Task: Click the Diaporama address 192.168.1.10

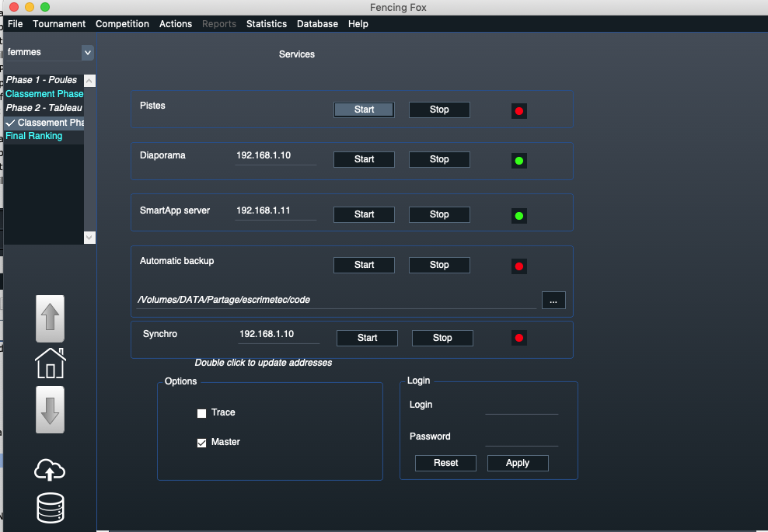Action: (x=275, y=155)
